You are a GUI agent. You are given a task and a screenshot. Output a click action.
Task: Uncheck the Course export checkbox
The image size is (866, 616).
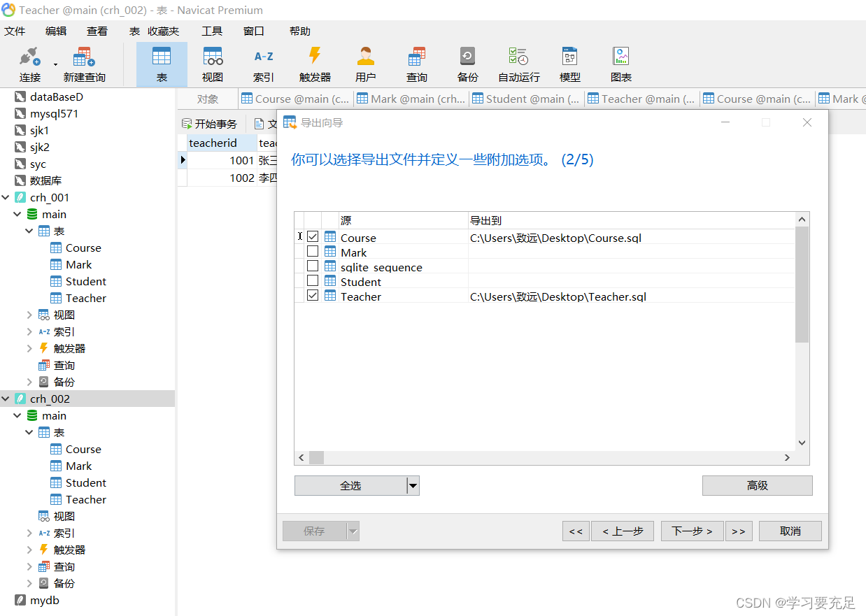click(x=313, y=237)
